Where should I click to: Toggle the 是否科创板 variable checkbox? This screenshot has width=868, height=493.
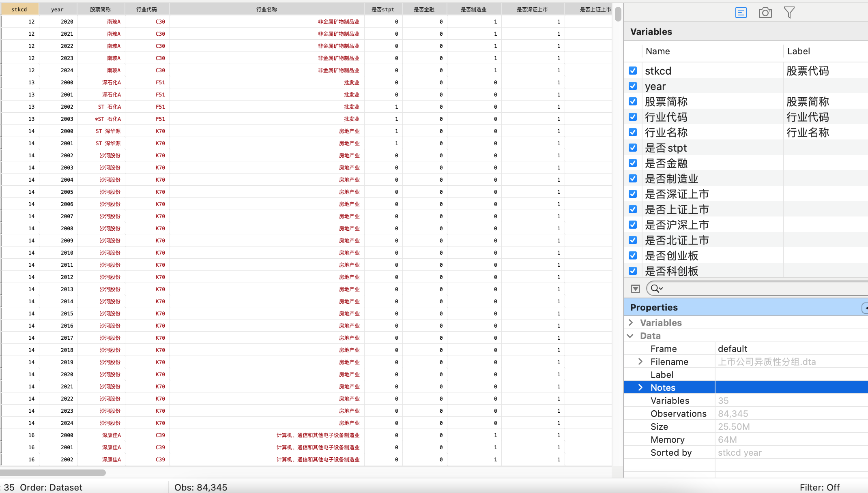633,271
